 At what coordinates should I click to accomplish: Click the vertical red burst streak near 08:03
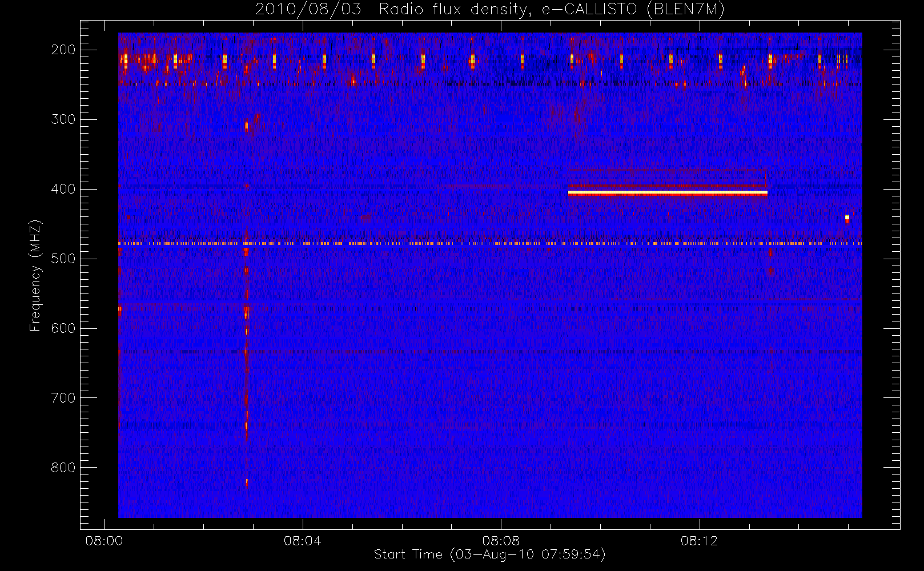(x=246, y=357)
